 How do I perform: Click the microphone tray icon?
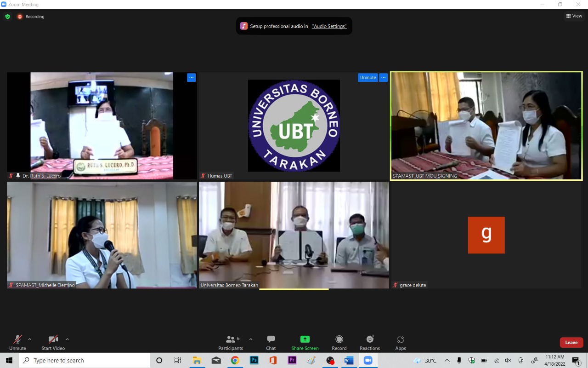click(459, 361)
